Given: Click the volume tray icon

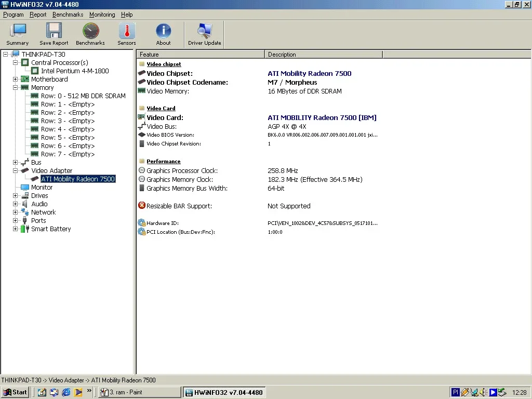Looking at the screenshot, I should click(x=483, y=392).
